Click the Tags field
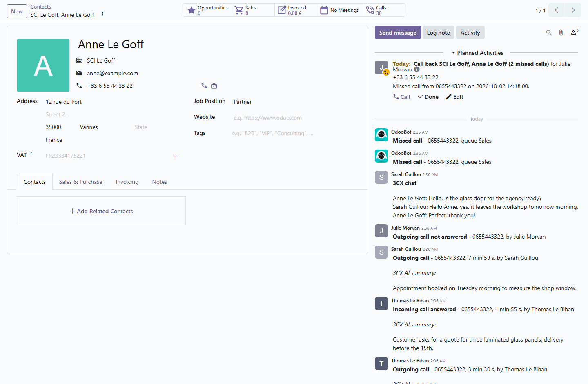 click(x=293, y=133)
